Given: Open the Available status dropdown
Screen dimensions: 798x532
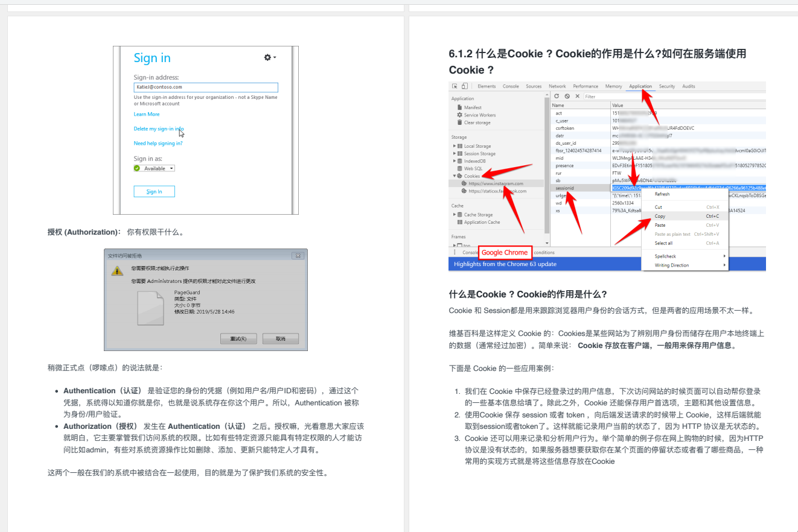Looking at the screenshot, I should [155, 168].
